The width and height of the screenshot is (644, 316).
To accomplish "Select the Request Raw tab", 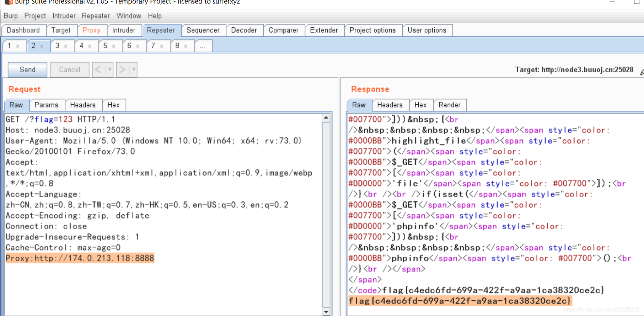I will [x=16, y=105].
